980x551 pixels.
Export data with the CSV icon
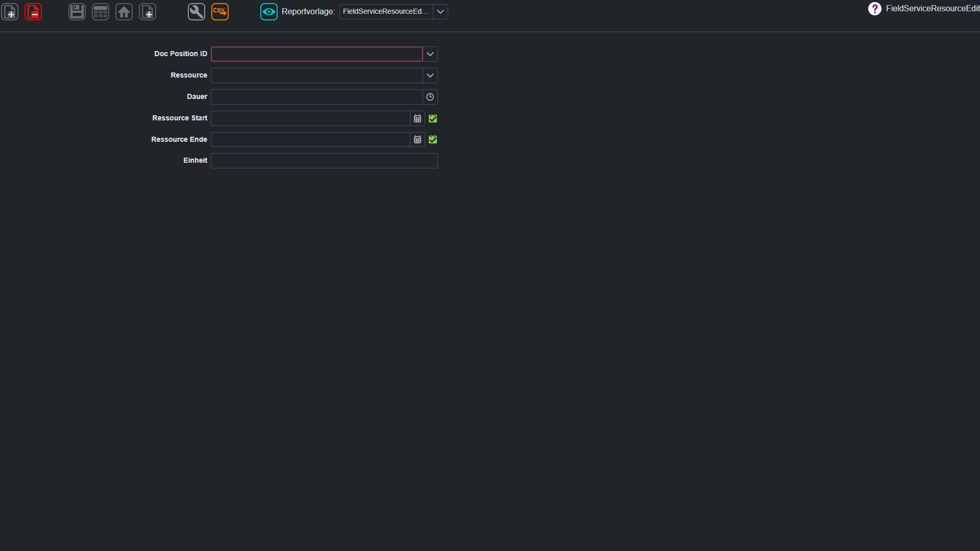coord(220,12)
